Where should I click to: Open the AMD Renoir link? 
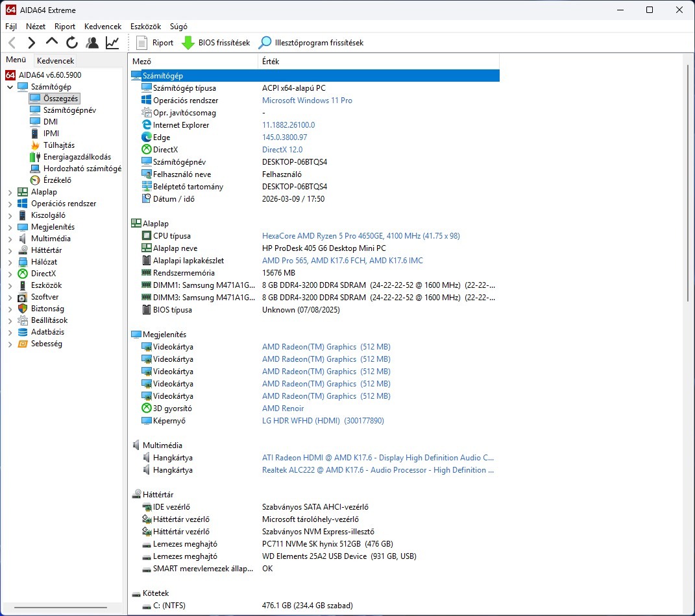click(x=283, y=409)
